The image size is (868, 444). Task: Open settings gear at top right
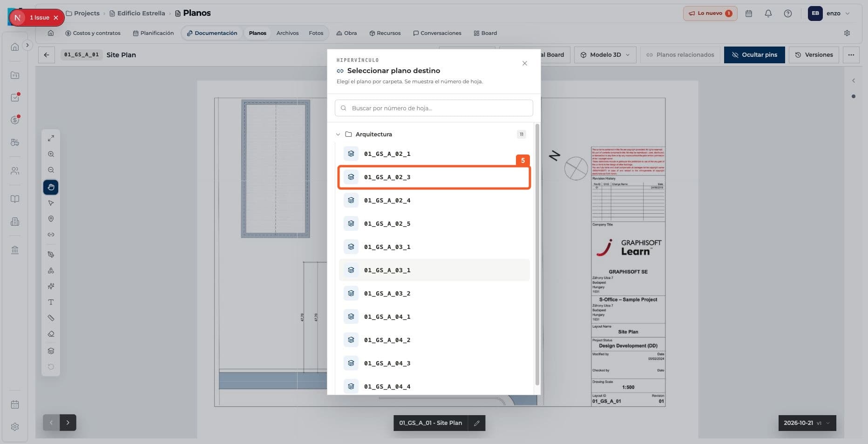click(847, 33)
